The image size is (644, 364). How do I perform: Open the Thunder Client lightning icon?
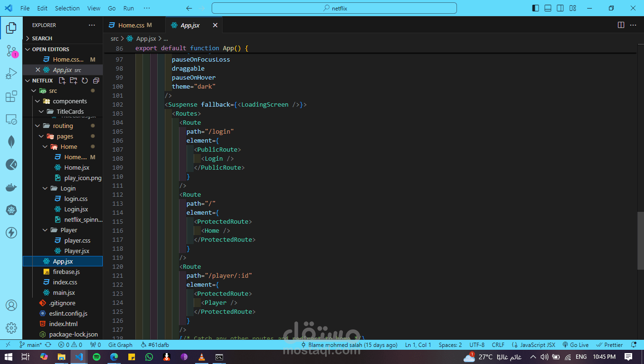[11, 233]
